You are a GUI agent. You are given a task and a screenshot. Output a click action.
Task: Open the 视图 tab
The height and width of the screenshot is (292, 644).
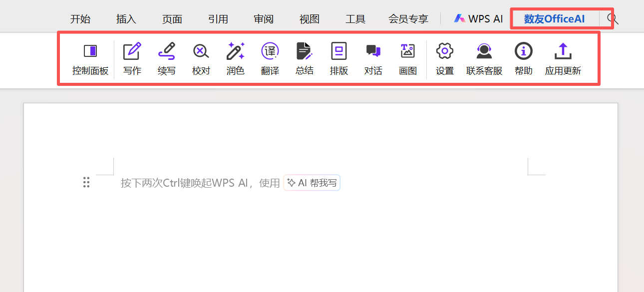coord(310,19)
